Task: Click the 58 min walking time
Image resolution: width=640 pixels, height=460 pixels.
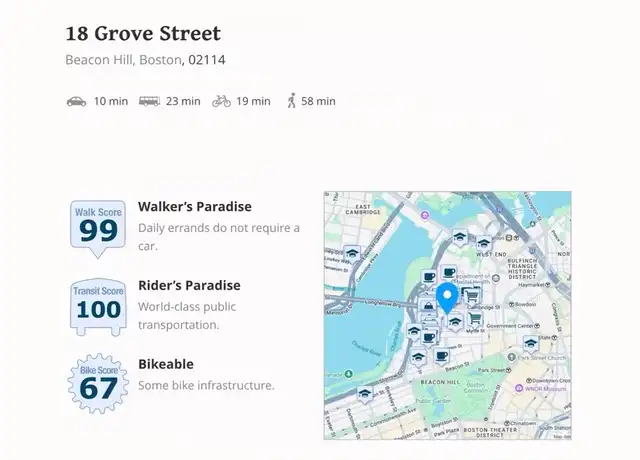Action: pos(318,101)
